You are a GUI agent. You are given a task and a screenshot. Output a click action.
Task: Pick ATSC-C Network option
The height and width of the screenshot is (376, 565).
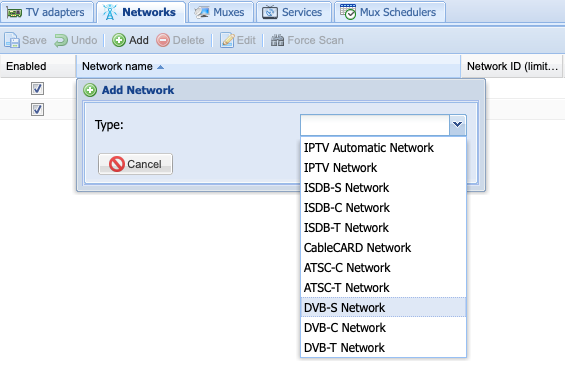coord(383,268)
